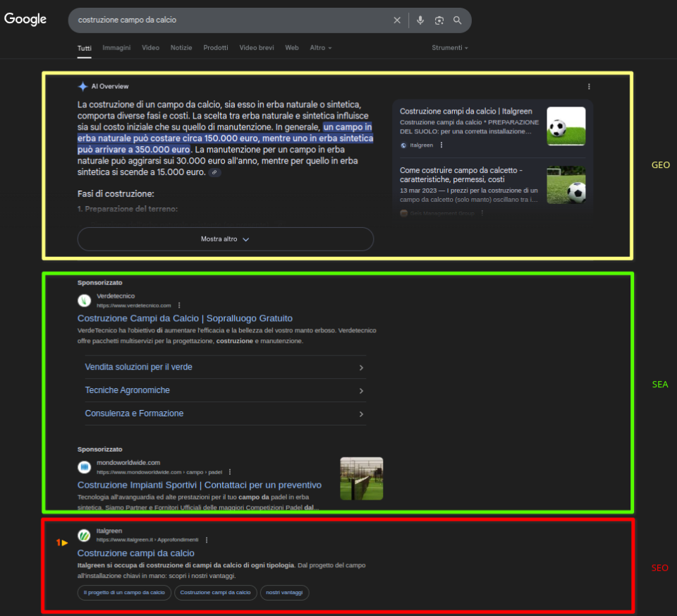Expand AI Overview with Mostra altro
Screen dimensions: 677x616
point(226,239)
